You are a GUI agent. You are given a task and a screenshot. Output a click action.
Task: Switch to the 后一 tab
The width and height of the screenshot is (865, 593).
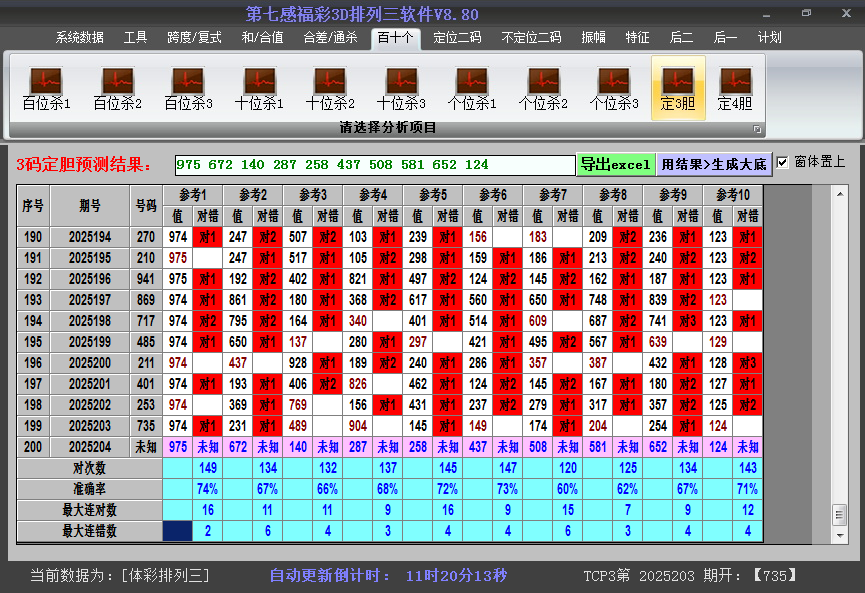click(x=725, y=38)
